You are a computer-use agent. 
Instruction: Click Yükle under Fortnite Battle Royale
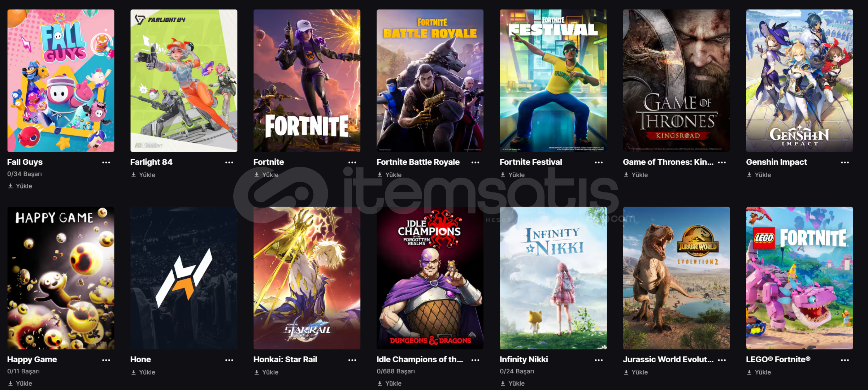(x=389, y=175)
